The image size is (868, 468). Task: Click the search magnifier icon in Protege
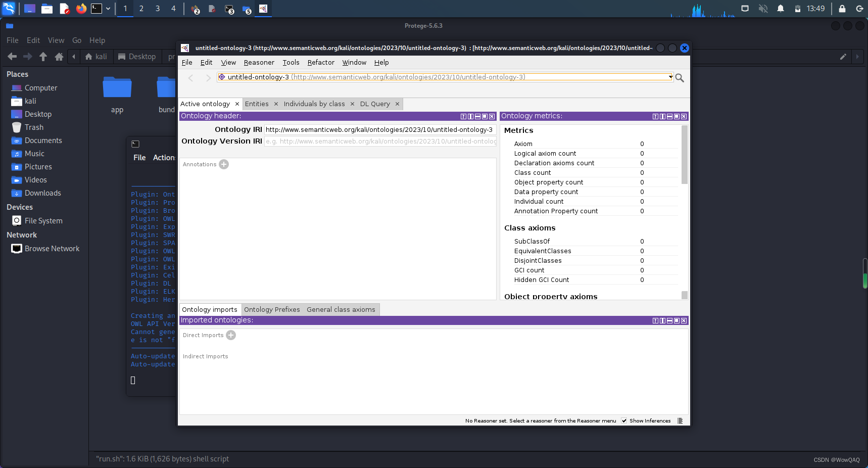coord(680,78)
